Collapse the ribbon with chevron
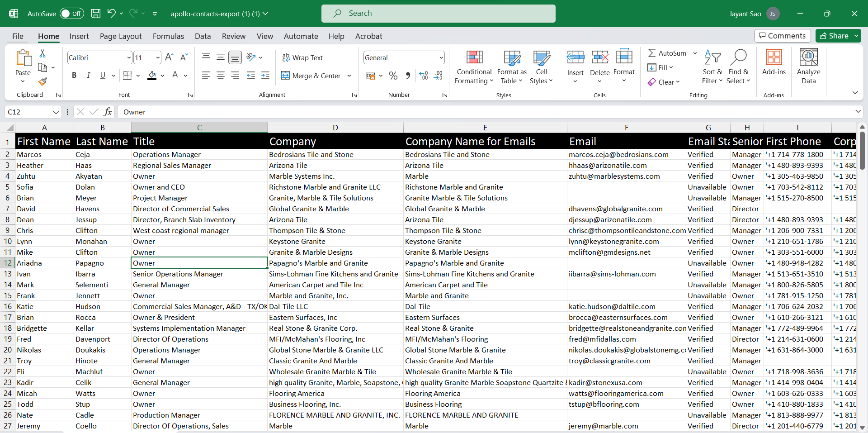 pos(855,92)
